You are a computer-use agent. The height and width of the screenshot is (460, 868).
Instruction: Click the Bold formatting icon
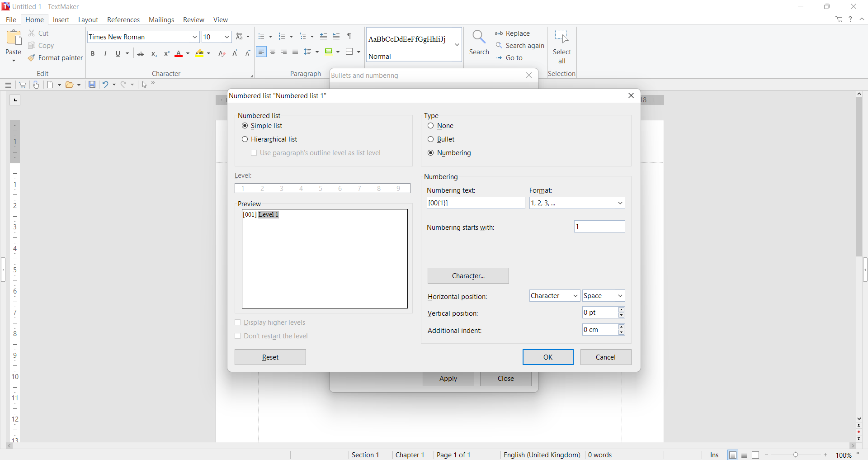(93, 54)
